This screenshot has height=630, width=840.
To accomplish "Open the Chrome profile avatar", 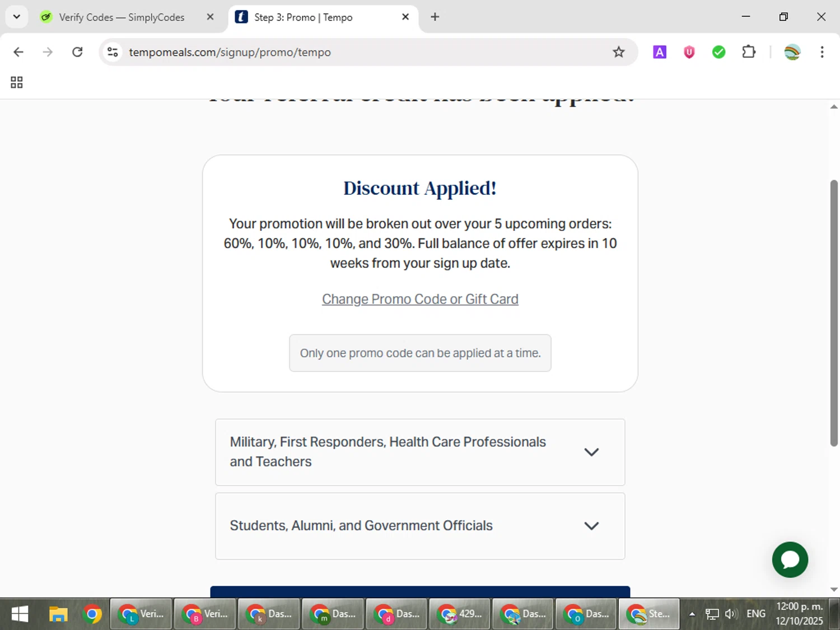I will pyautogui.click(x=792, y=52).
